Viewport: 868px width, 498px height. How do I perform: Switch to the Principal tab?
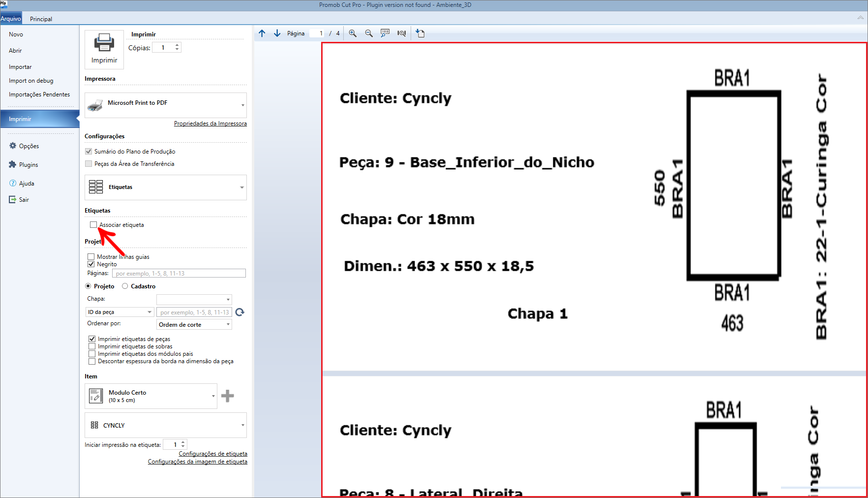(x=41, y=19)
